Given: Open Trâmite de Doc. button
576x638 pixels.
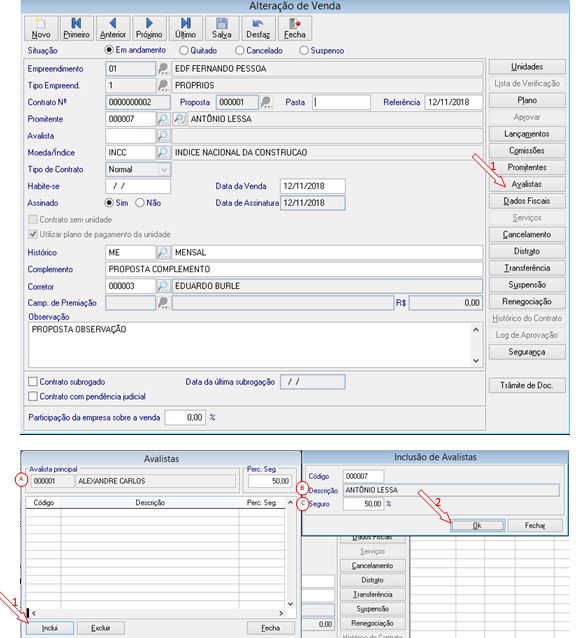Looking at the screenshot, I should (x=527, y=385).
